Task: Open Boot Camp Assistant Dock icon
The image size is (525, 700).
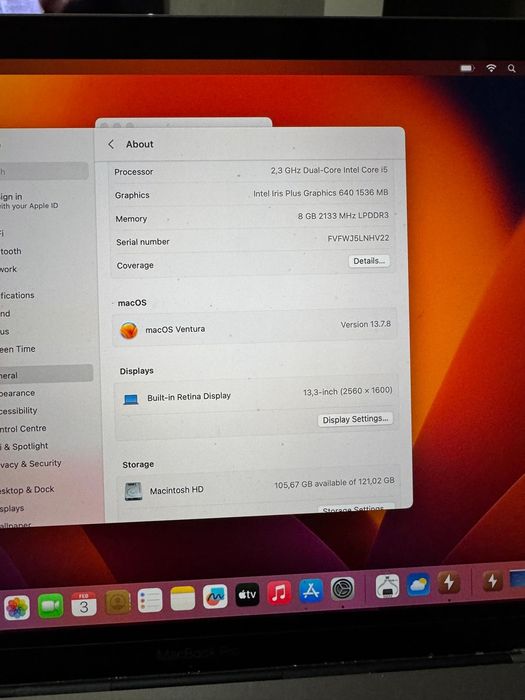Action: [388, 586]
